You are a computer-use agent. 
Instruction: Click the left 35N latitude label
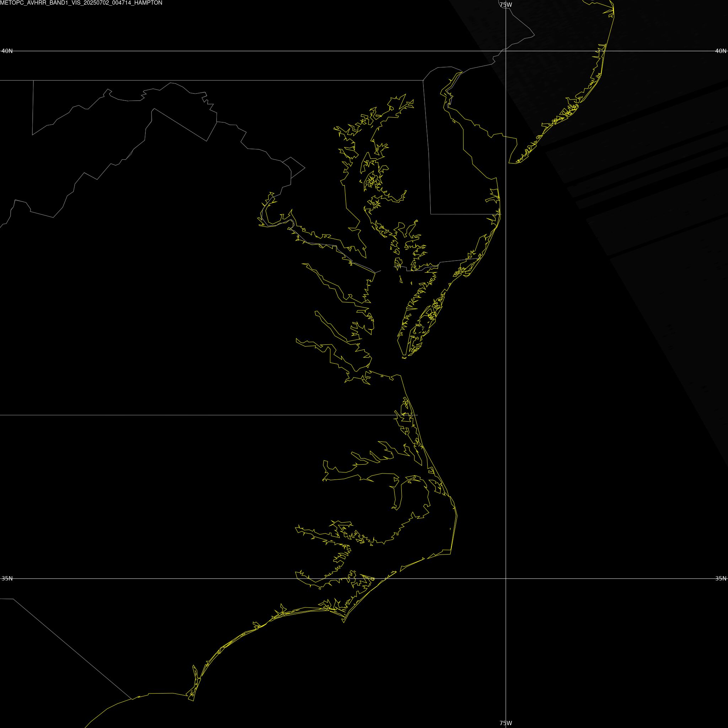[7, 578]
